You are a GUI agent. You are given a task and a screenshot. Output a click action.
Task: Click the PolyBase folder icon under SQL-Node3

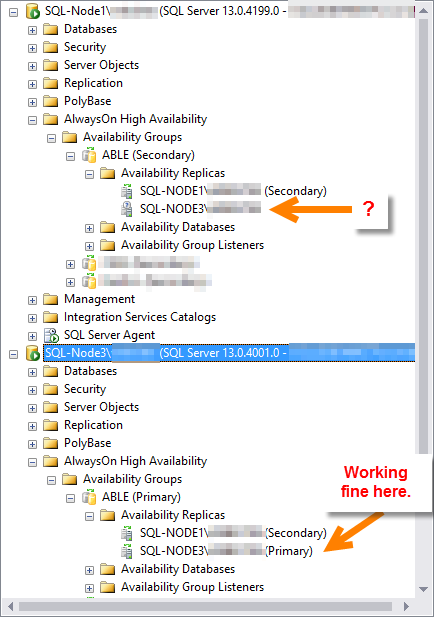tap(50, 443)
